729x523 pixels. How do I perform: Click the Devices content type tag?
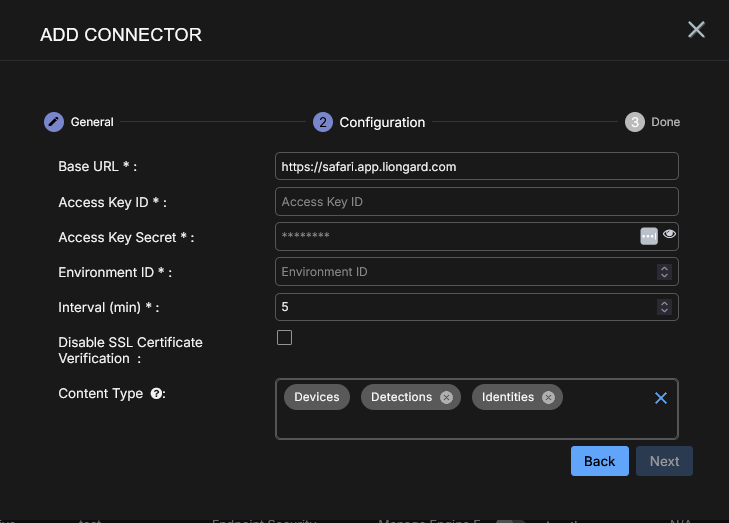[x=317, y=397]
